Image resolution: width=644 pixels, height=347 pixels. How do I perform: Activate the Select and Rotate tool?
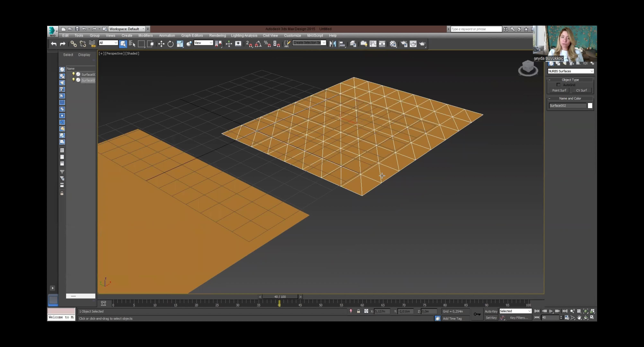coord(171,44)
